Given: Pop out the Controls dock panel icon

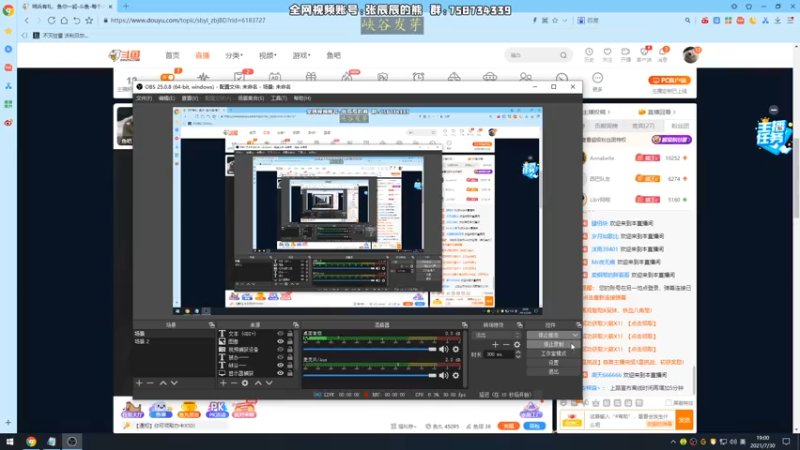Looking at the screenshot, I should click(x=578, y=325).
